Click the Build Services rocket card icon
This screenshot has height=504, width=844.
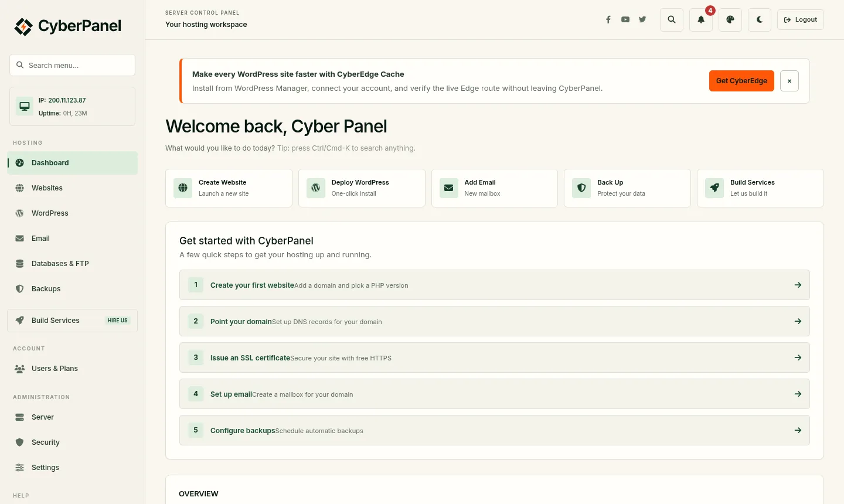[x=714, y=188]
